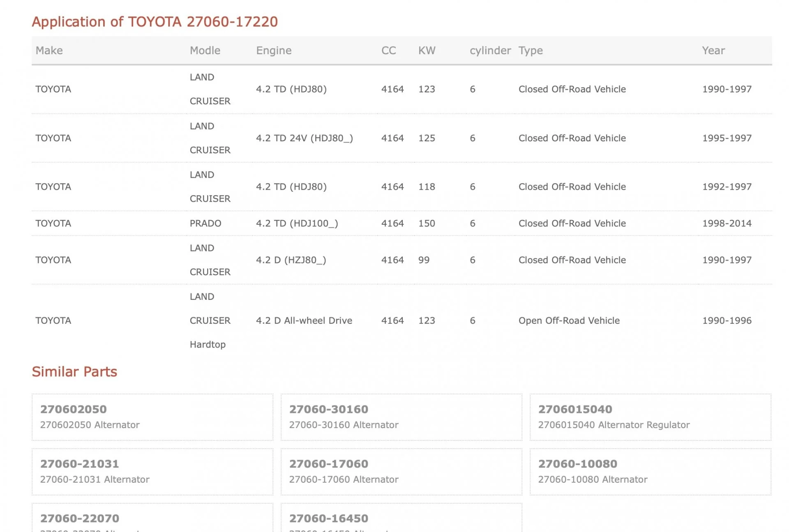Click the 4.2 D All-wheel Drive entry
The height and width of the screenshot is (532, 789).
[x=304, y=320]
